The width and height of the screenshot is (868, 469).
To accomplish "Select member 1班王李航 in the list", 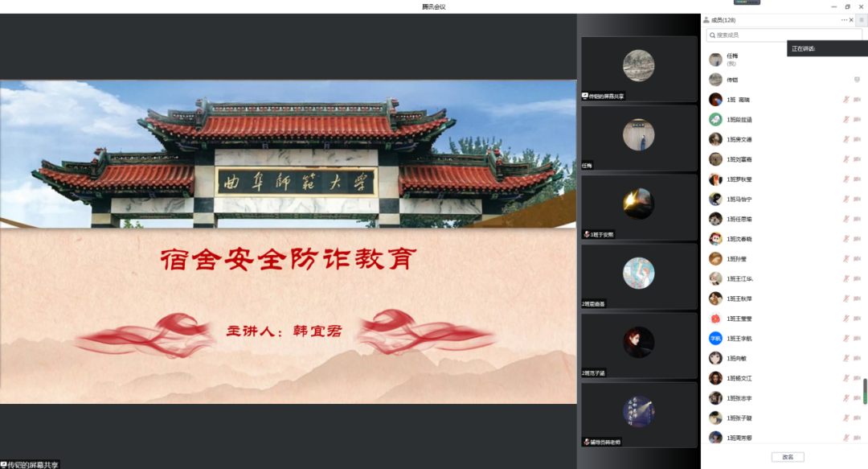I will click(x=784, y=338).
